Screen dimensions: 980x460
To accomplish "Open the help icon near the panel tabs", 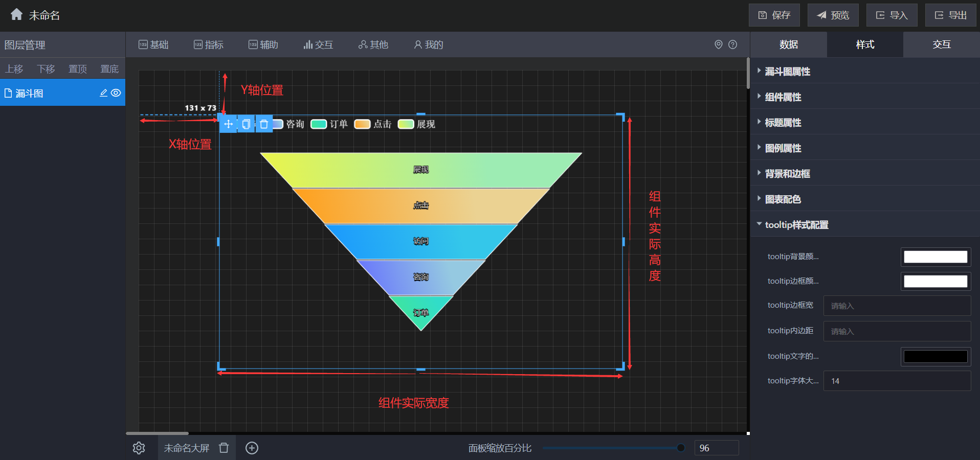I will tap(733, 44).
